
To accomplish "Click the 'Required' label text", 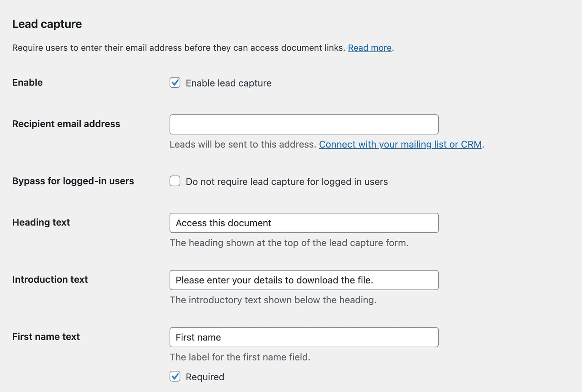I will [x=205, y=377].
